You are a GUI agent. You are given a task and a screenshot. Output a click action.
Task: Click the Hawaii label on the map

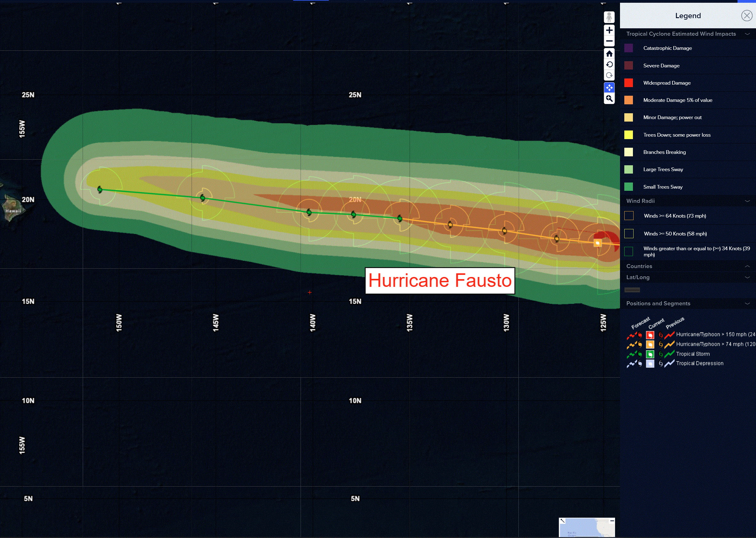[x=13, y=211]
